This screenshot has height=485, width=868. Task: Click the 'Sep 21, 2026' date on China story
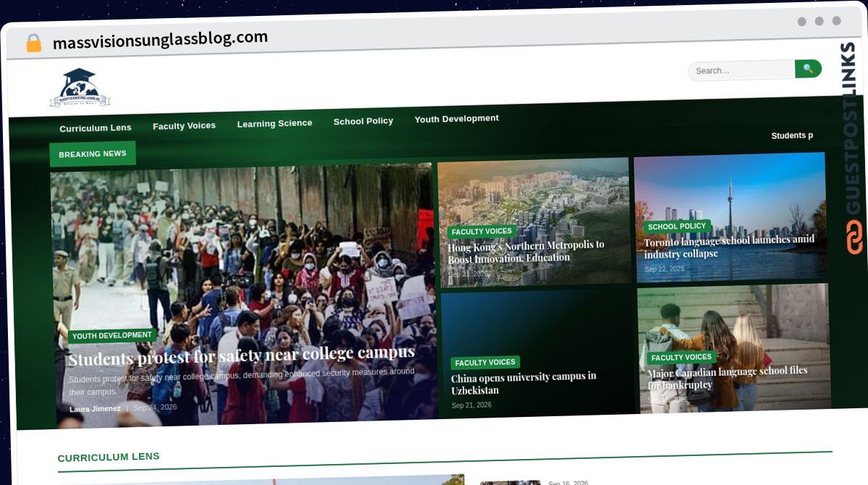coord(472,405)
